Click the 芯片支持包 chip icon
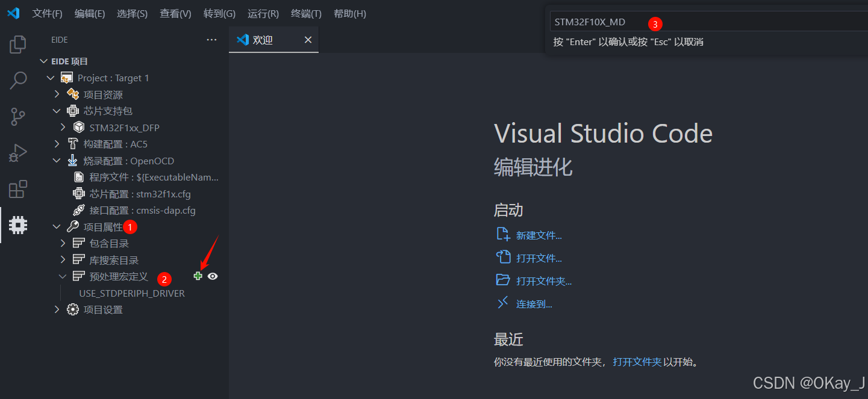 point(73,111)
